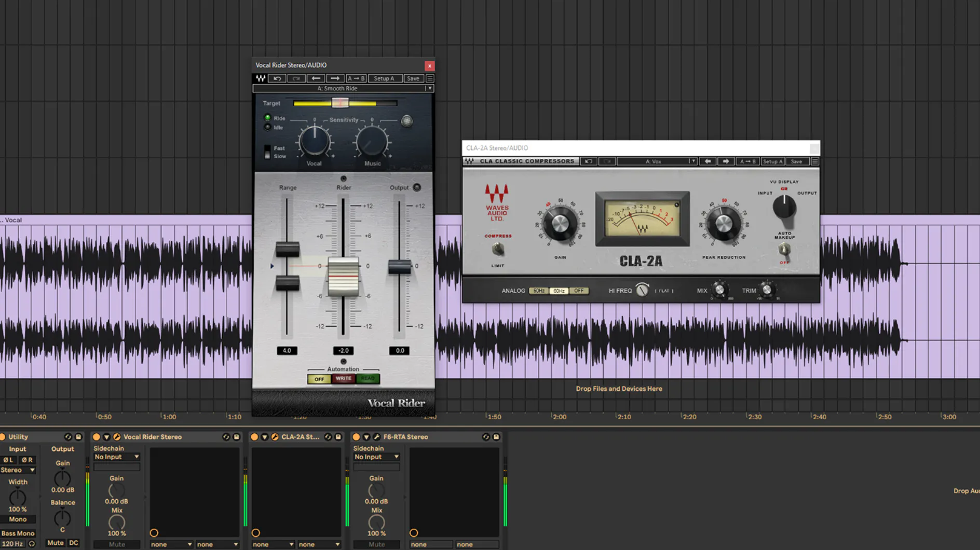Screen dimensions: 980x550
Task: Click undo in CLA-2A toolbar
Action: pyautogui.click(x=589, y=161)
